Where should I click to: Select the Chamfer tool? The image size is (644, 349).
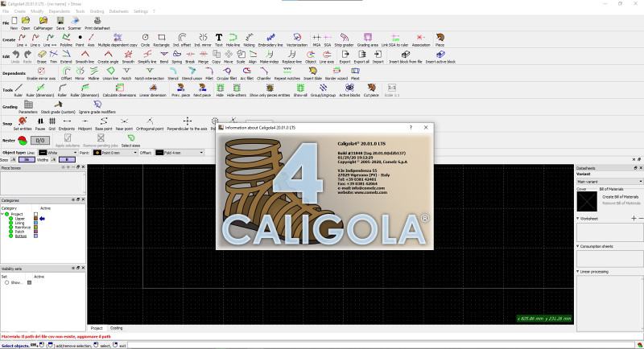264,73
